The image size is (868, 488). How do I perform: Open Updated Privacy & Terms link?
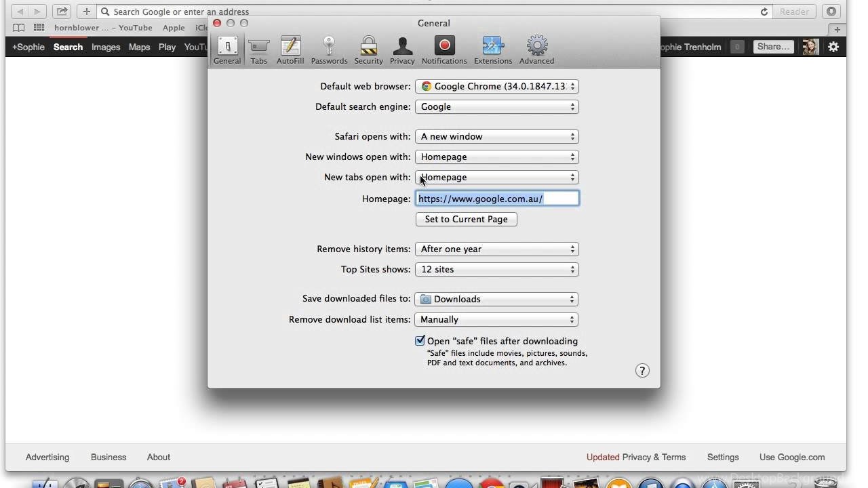click(636, 457)
